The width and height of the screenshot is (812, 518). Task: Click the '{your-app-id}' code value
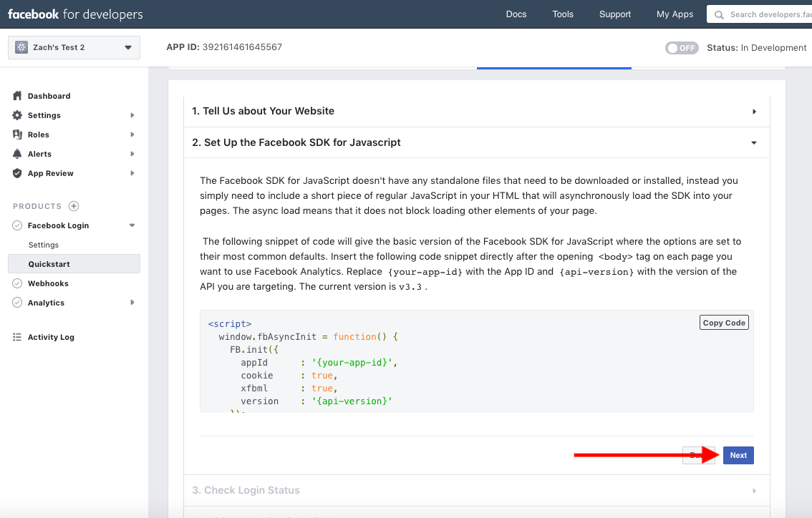point(352,362)
